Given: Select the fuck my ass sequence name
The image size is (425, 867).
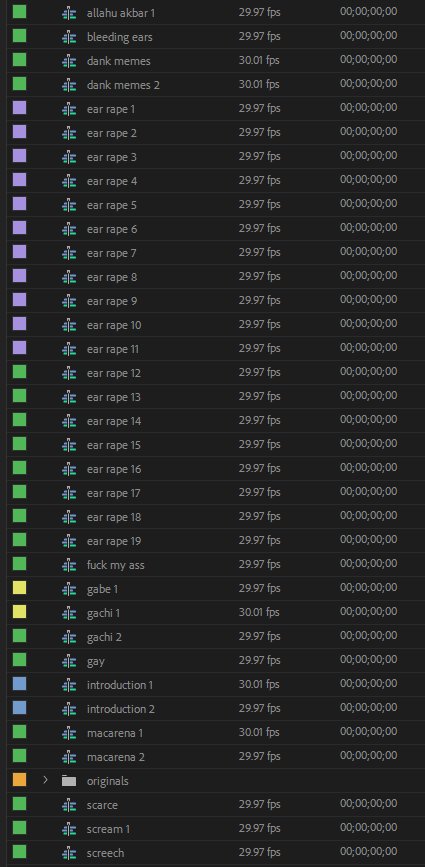Looking at the screenshot, I should pos(116,566).
